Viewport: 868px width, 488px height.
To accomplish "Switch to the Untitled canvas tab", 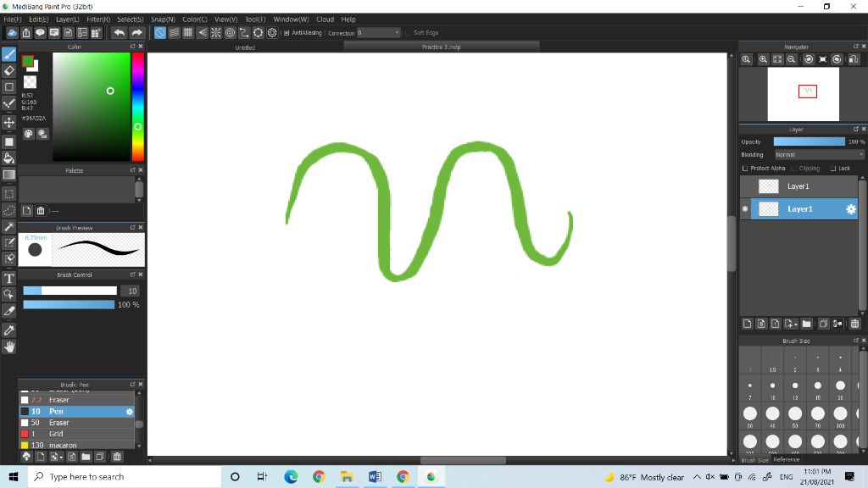I will point(245,47).
